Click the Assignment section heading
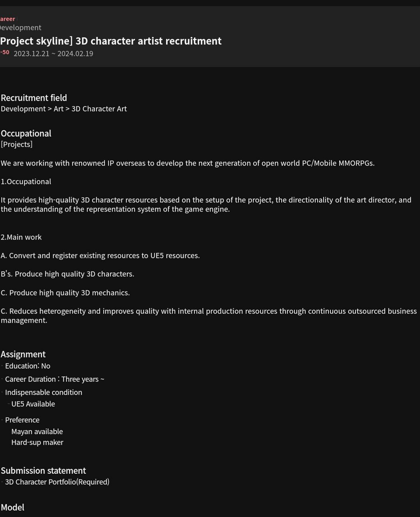420x517 pixels. point(23,354)
